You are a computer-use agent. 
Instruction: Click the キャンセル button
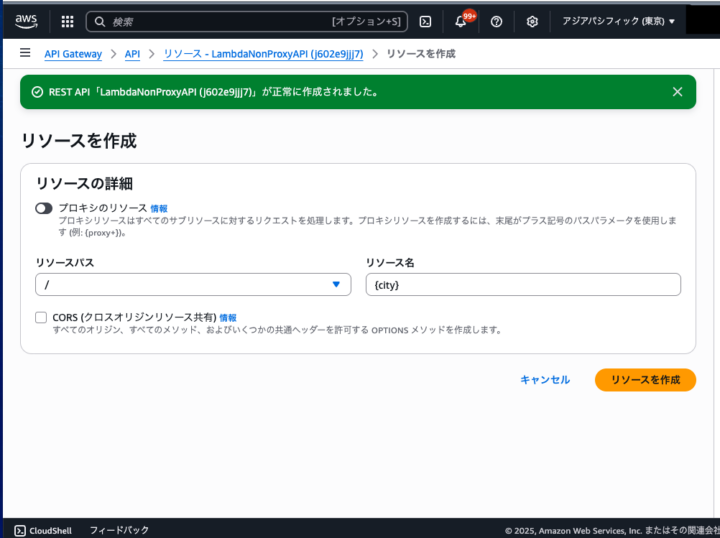pos(545,380)
